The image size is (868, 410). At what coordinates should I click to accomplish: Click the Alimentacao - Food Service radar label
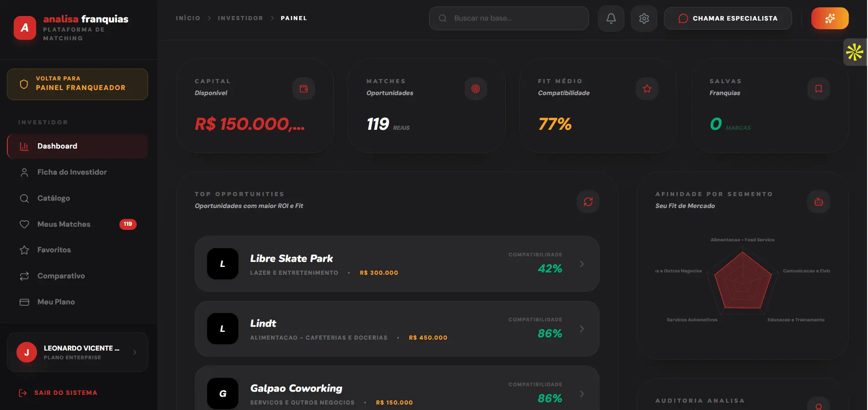(742, 240)
